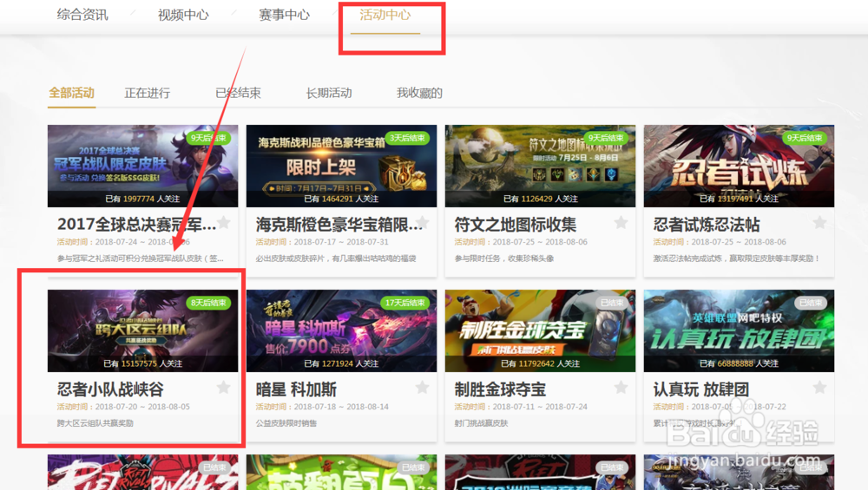Filter by 已经结束 activities

click(x=238, y=93)
